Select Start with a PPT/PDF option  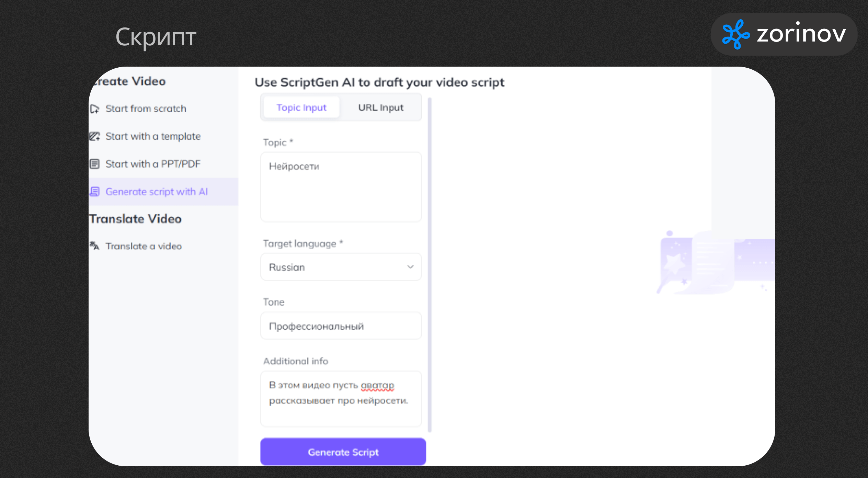coord(153,164)
